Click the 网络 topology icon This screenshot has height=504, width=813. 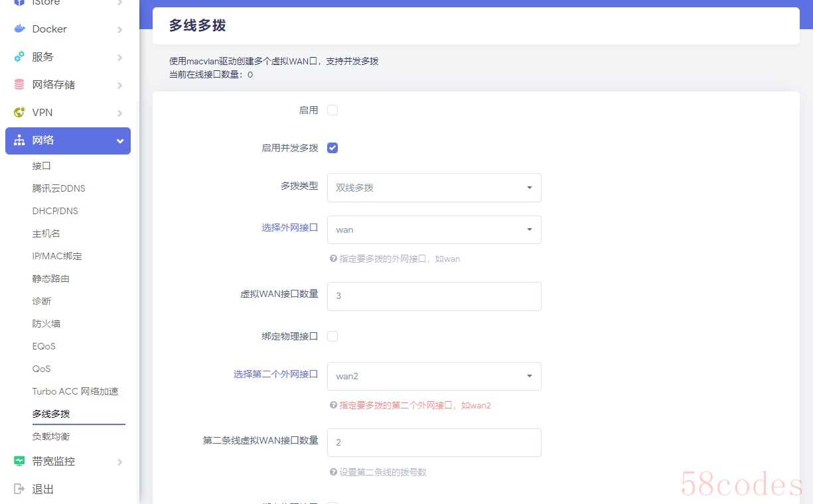coord(19,141)
